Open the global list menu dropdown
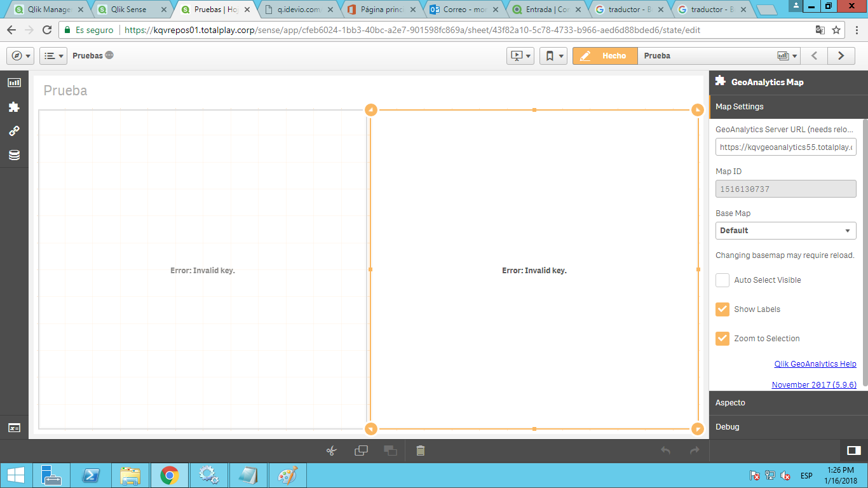The height and width of the screenshot is (488, 868). (53, 56)
